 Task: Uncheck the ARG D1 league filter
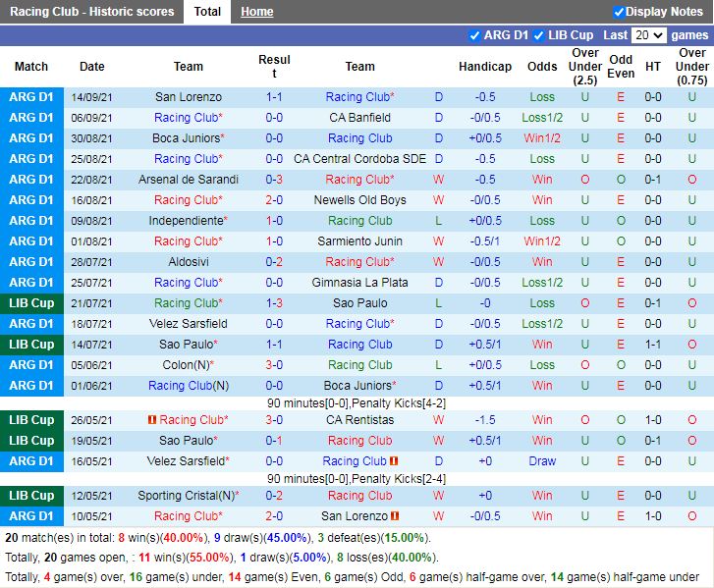click(475, 35)
